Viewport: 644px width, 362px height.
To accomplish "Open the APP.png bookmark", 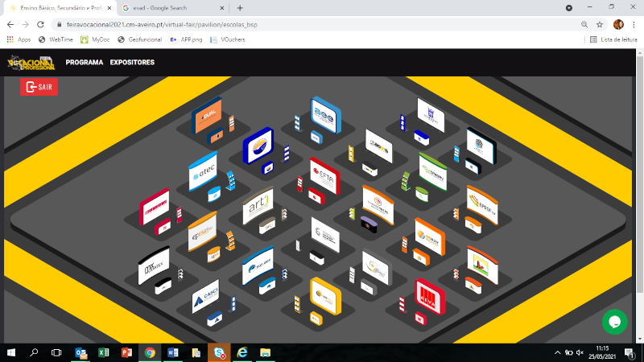I will [186, 39].
